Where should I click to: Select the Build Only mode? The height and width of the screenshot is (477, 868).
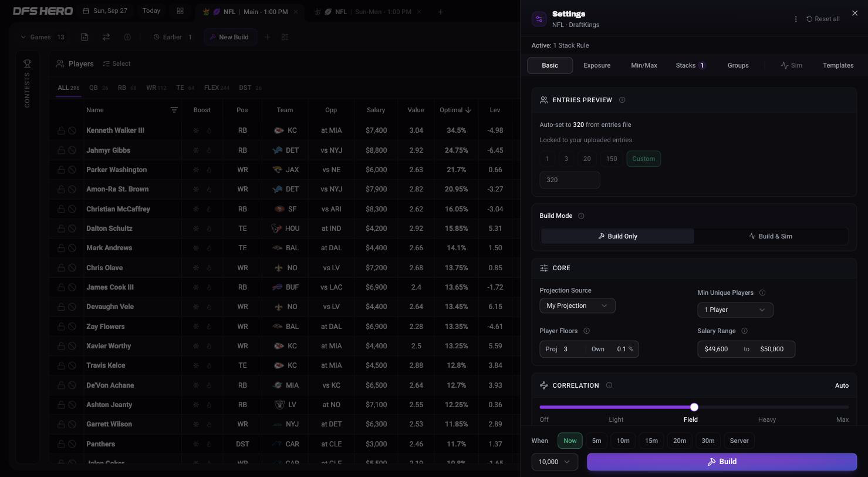[617, 236]
